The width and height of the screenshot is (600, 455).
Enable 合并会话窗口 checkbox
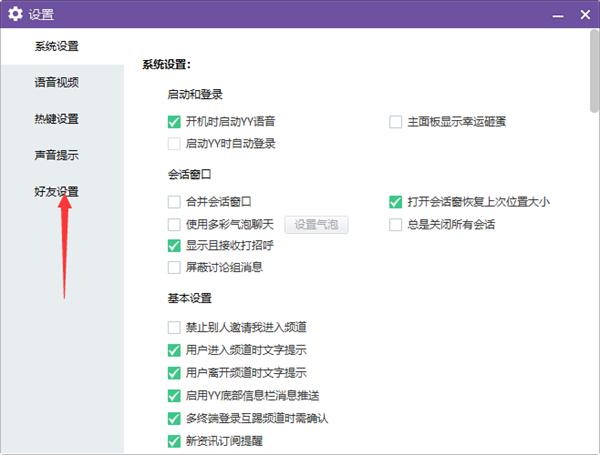[x=175, y=202]
